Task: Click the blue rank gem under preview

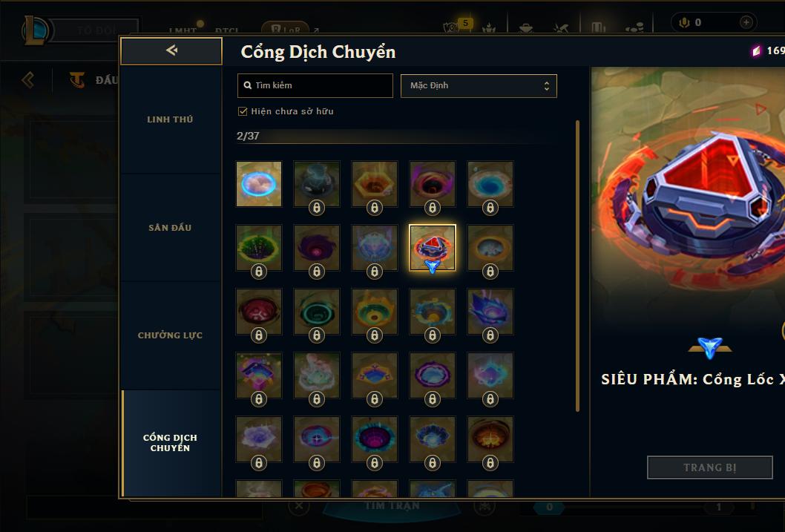Action: 710,347
